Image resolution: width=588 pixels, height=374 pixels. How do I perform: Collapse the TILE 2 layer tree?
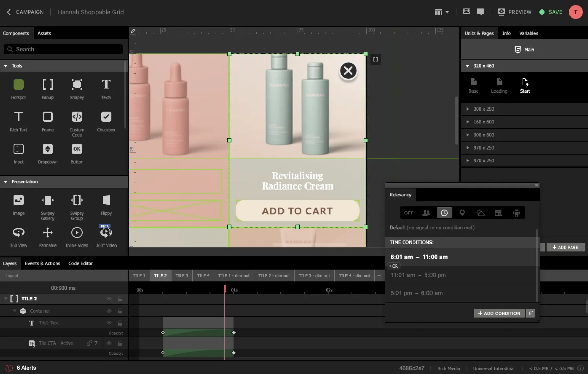pyautogui.click(x=6, y=299)
